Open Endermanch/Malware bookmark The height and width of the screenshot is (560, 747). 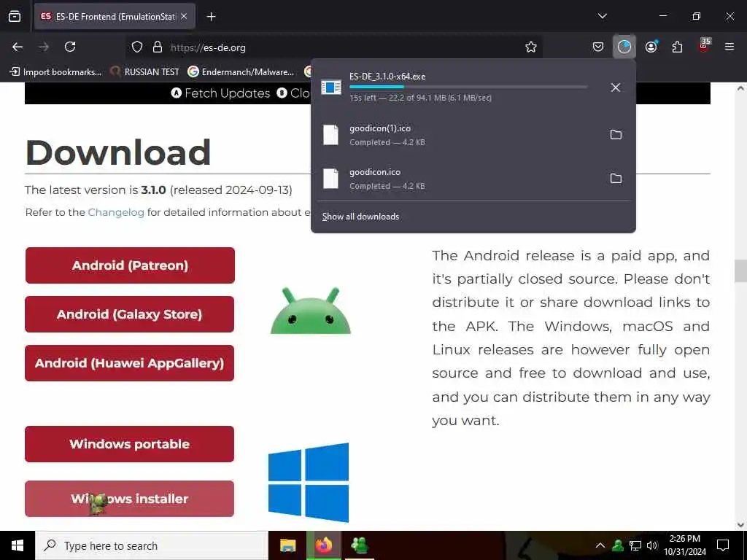pyautogui.click(x=241, y=72)
